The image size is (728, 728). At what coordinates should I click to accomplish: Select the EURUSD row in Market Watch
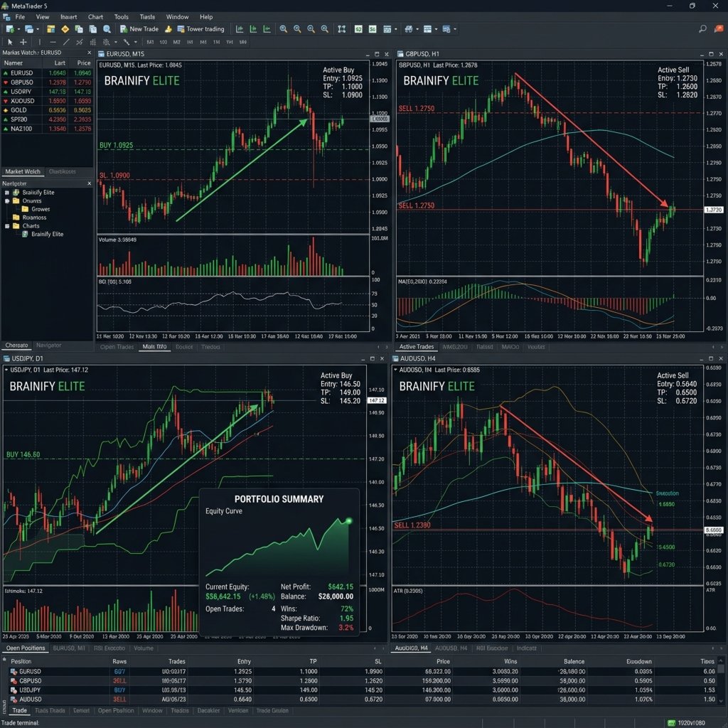pos(47,73)
